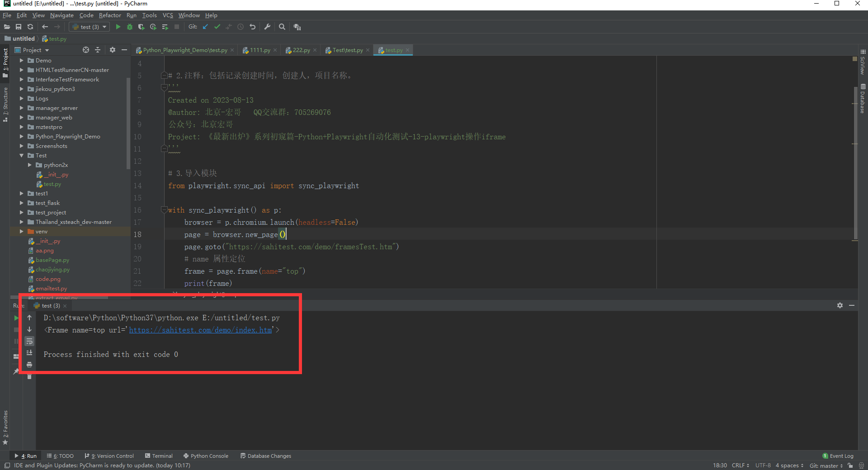Toggle Soft-Wrap in the Run console
Viewport: 868px width, 470px height.
pyautogui.click(x=29, y=342)
